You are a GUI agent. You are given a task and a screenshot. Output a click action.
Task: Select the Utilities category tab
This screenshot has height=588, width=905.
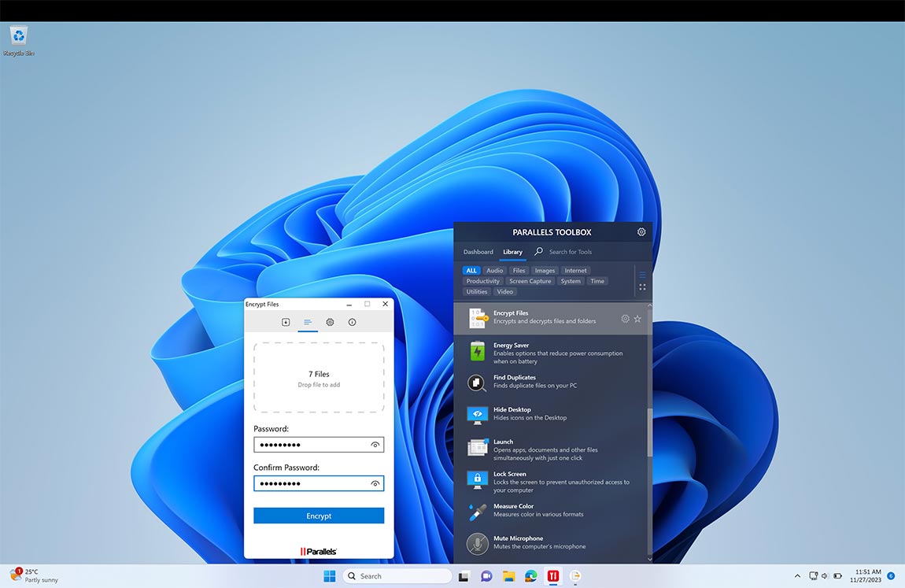click(476, 291)
